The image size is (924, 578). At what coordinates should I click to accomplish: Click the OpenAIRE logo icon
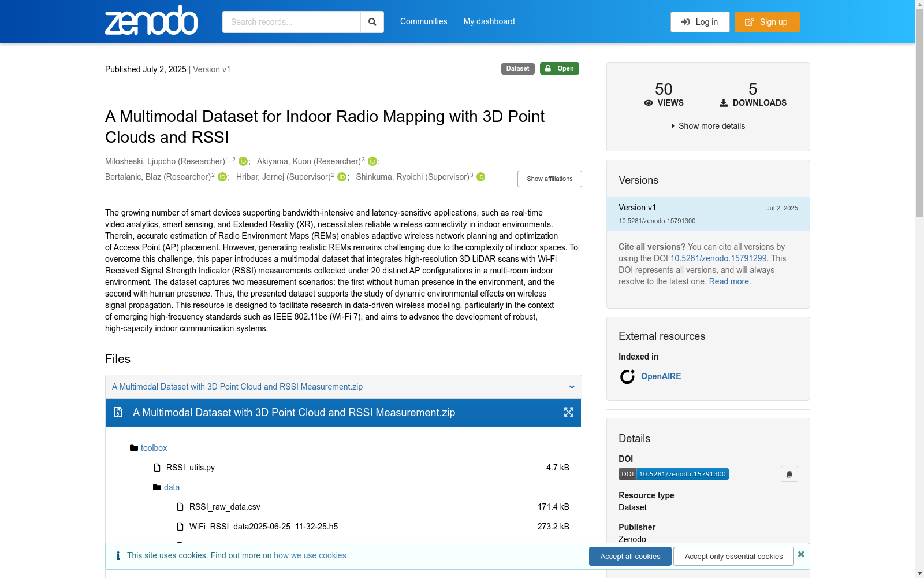(x=627, y=377)
